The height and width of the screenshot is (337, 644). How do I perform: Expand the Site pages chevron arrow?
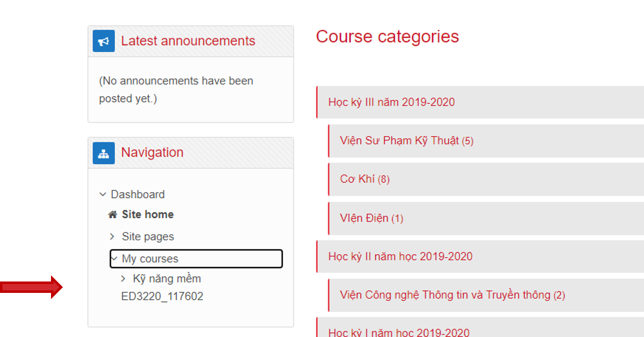112,237
